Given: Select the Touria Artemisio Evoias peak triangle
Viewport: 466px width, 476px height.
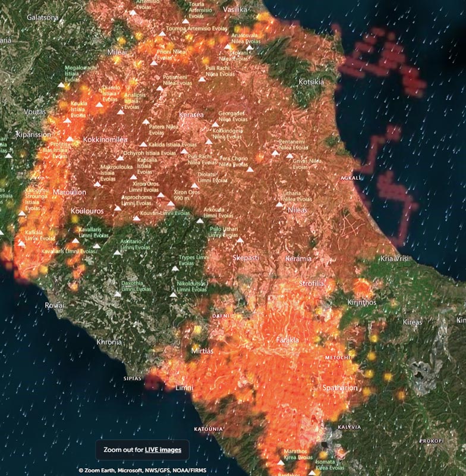Looking at the screenshot, I should point(185,20).
